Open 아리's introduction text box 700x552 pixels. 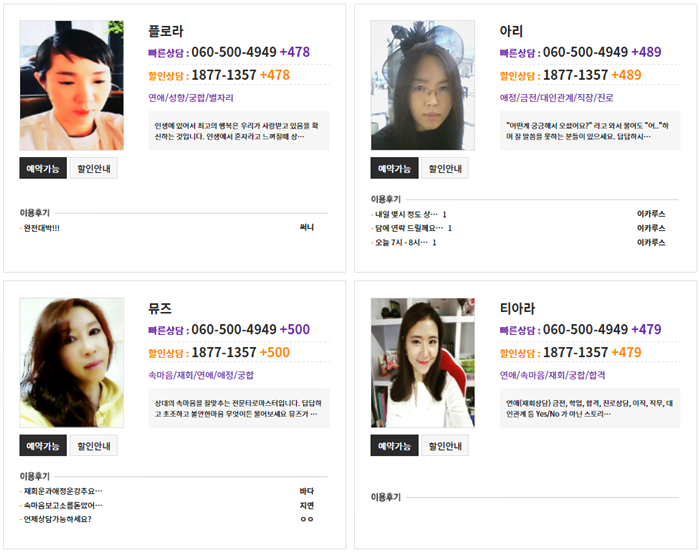(590, 131)
